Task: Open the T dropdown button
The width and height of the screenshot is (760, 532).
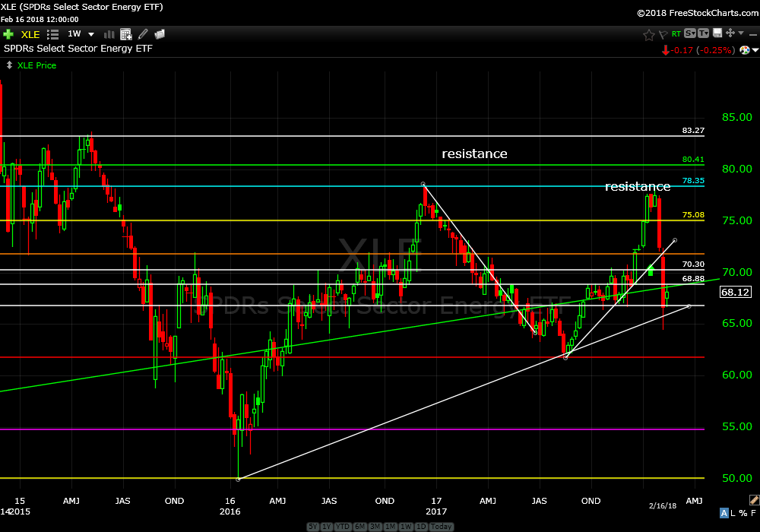Action: (703, 33)
